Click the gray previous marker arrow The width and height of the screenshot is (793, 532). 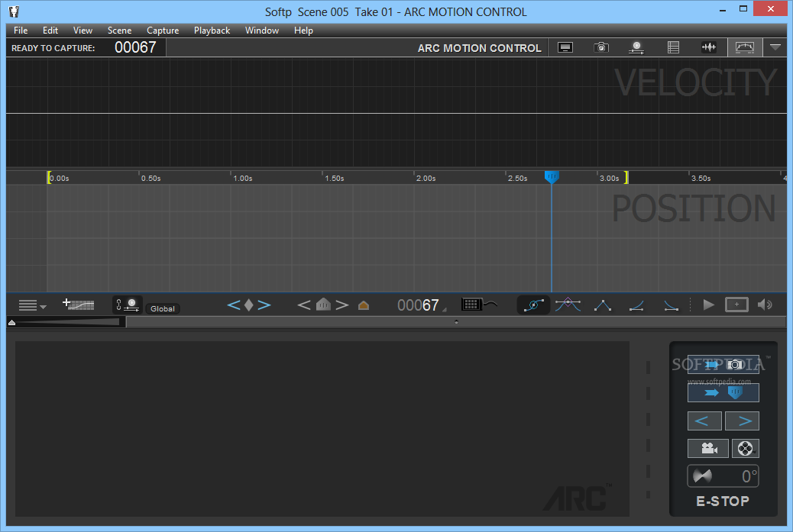(303, 305)
